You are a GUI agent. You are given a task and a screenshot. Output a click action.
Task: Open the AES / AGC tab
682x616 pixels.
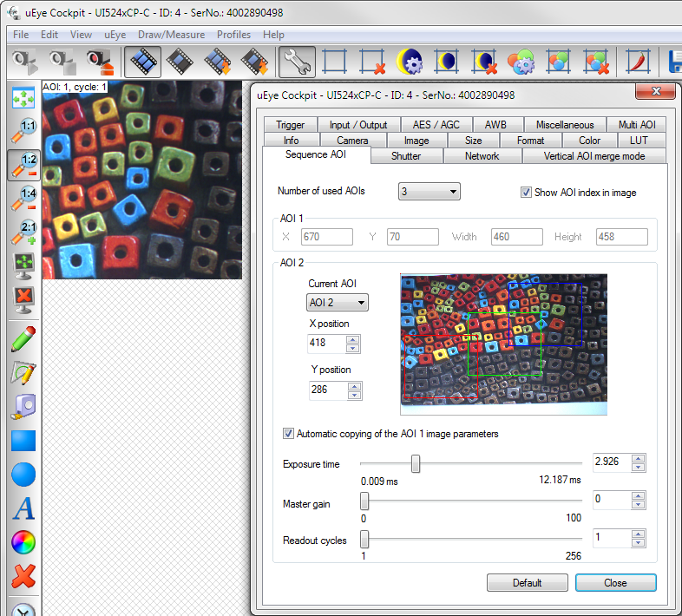pos(436,125)
